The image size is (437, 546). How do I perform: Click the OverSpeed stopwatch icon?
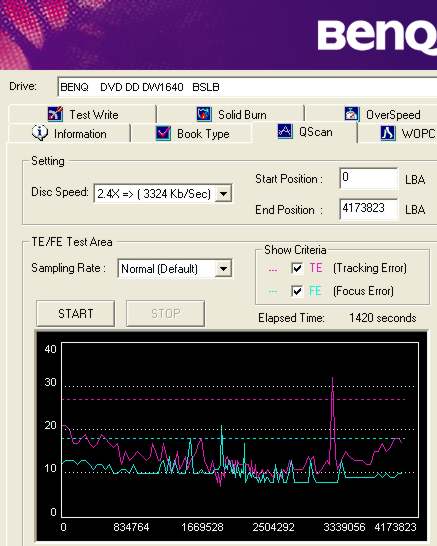[x=352, y=114]
